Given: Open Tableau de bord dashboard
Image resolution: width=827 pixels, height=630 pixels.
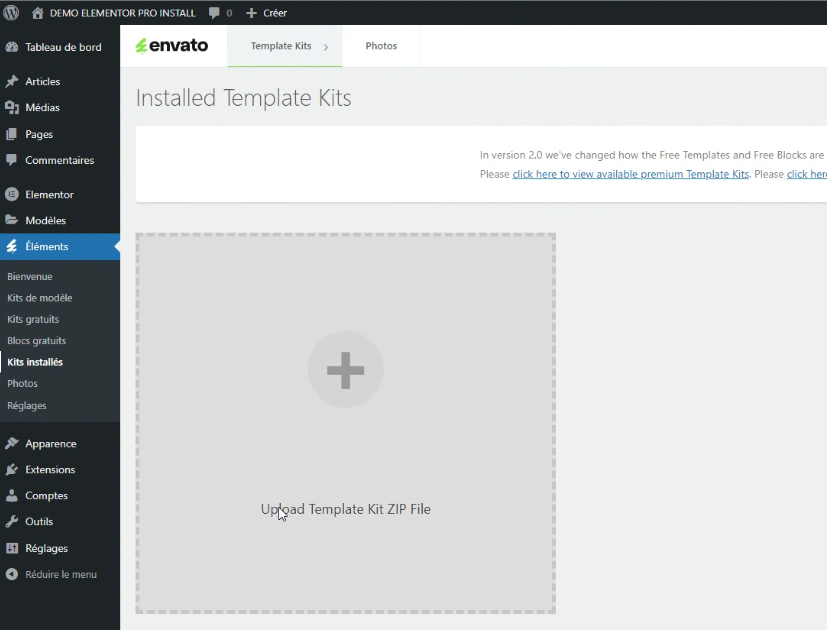Looking at the screenshot, I should pos(63,47).
